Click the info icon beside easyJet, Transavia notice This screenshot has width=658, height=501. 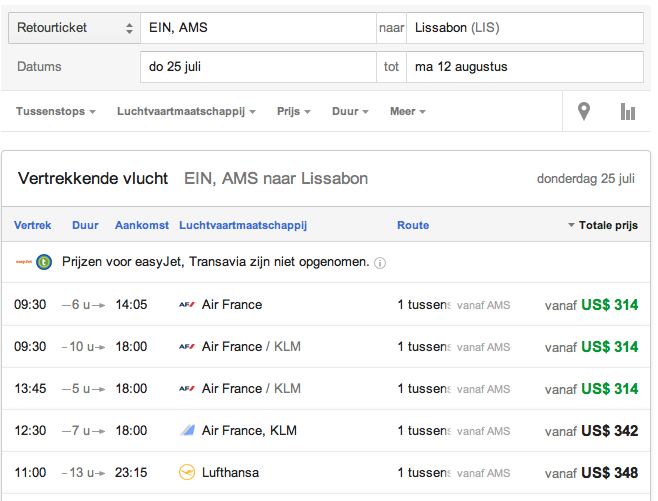coord(380,263)
